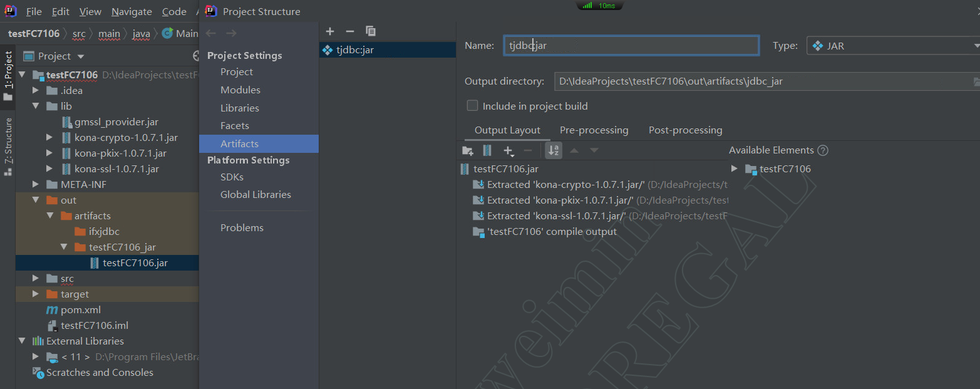This screenshot has height=389, width=980.
Task: Open the View menu
Action: (x=90, y=12)
